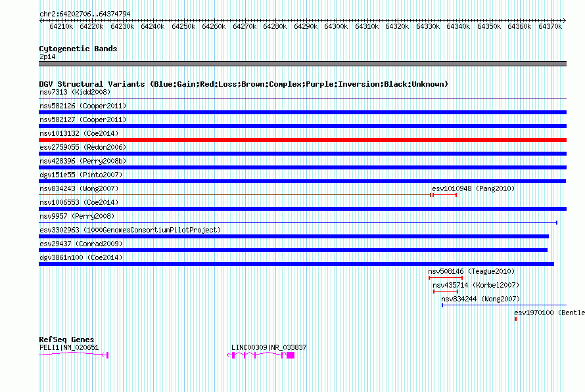This screenshot has width=585, height=392.
Task: Click the nsv582127 (Cooper2011) label
Action: click(x=83, y=120)
